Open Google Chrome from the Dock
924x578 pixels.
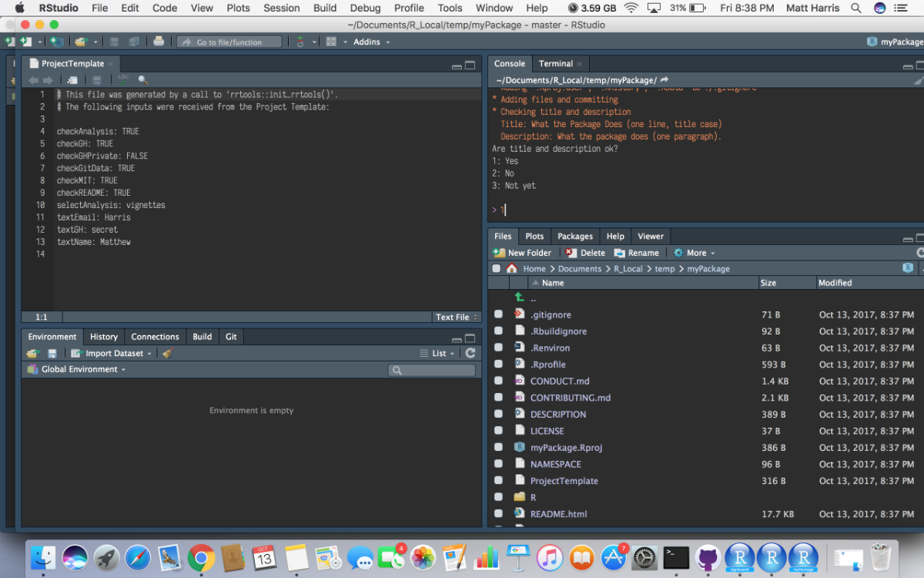coord(201,556)
